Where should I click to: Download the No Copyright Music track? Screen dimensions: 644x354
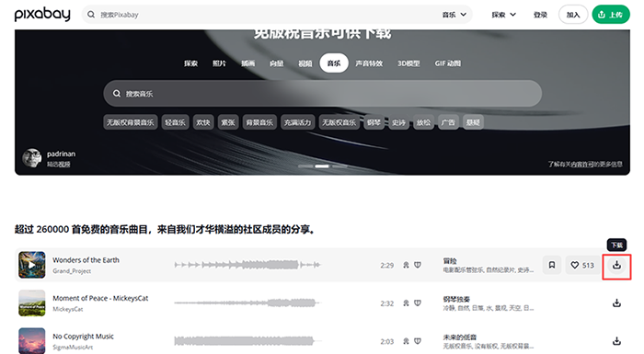click(616, 341)
